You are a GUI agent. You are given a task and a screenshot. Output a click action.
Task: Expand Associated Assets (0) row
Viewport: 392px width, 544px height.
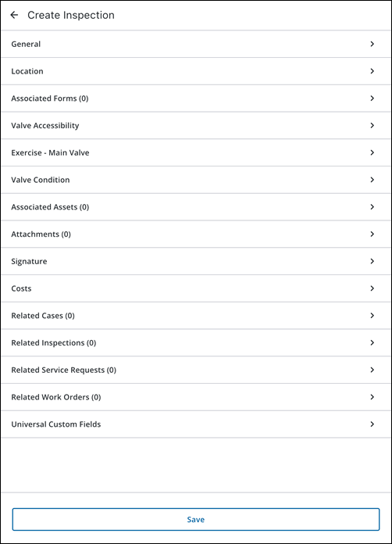coord(196,207)
